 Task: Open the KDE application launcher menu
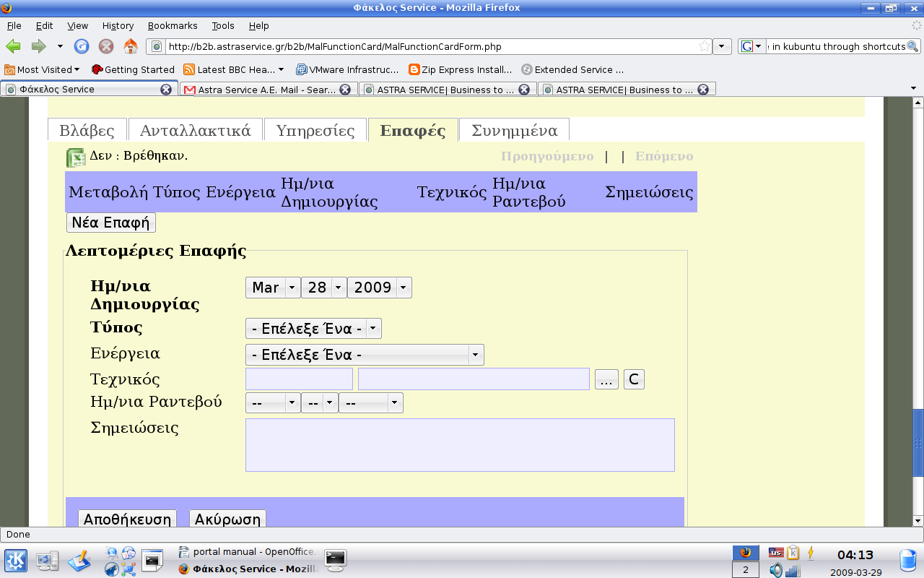pos(16,561)
